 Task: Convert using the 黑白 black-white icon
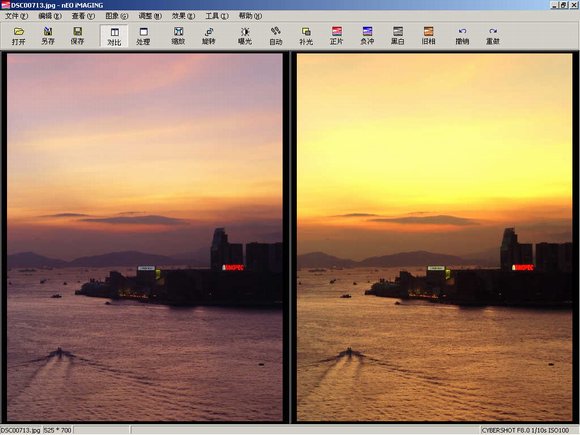(x=398, y=36)
